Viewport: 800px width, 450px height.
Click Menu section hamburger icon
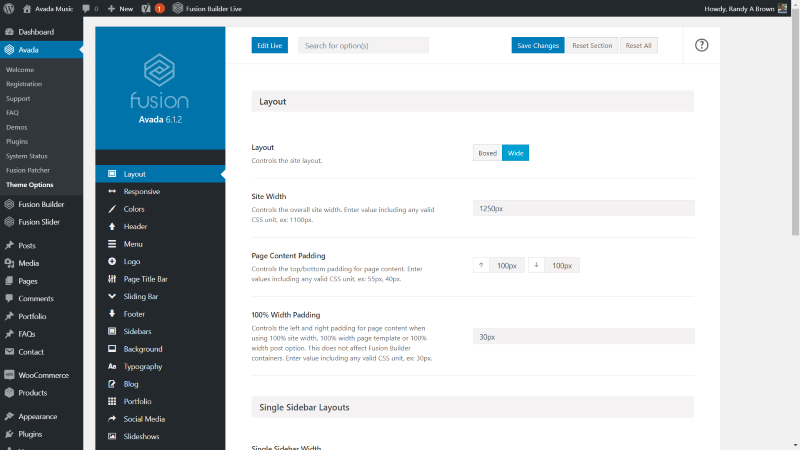click(112, 244)
